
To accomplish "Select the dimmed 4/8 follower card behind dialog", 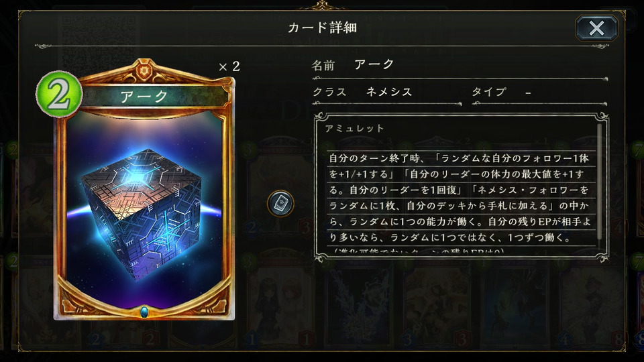I will coord(592,304).
